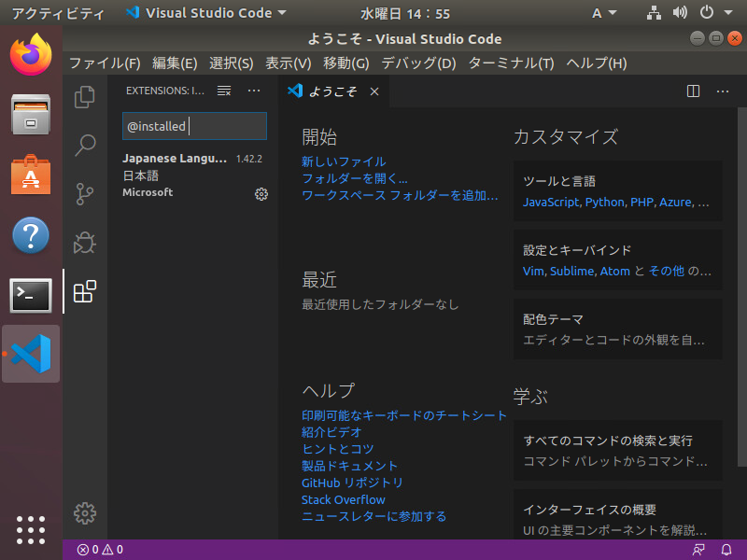
Task: Open the Search view in activity bar
Action: [85, 146]
